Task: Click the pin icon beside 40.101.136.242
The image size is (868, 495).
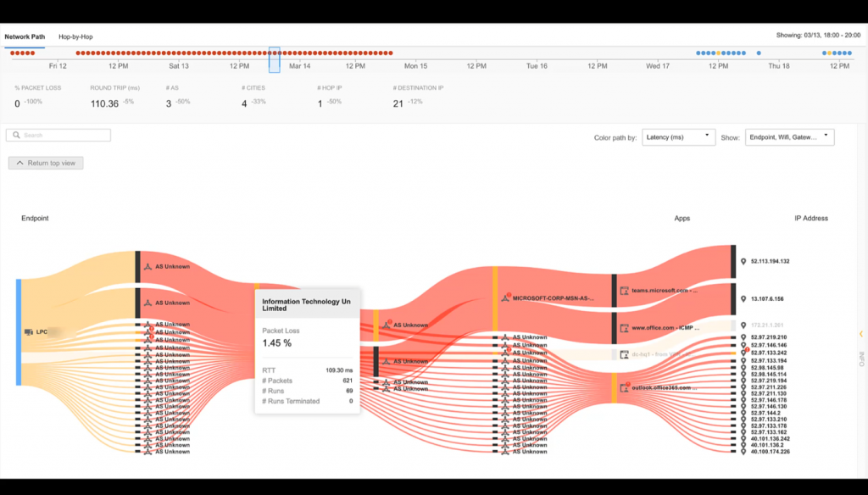Action: 743,439
